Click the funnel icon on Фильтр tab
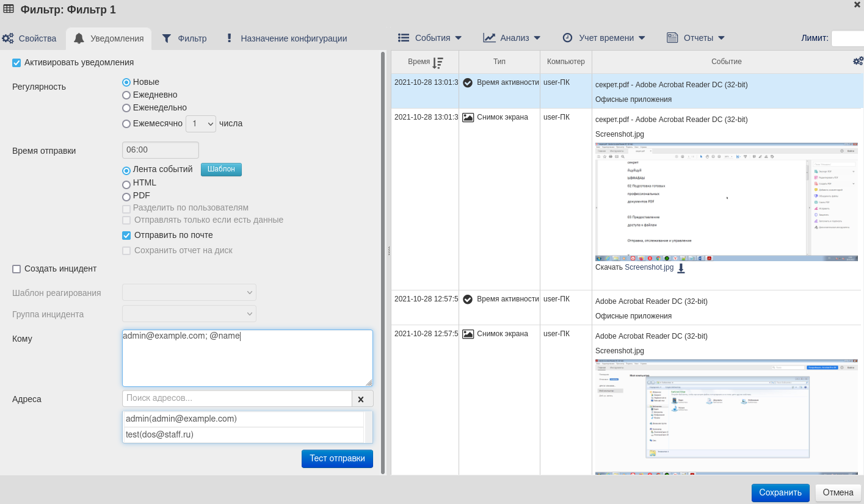This screenshot has height=504, width=864. coord(167,38)
